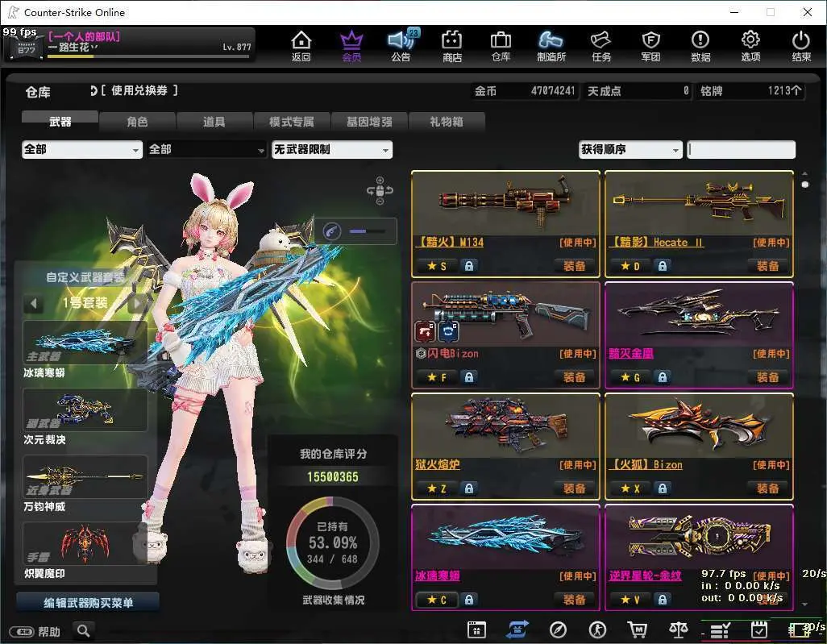The image size is (827, 644).
Task: Click 装备 on the 【火狐】Bizon card
Action: tap(768, 488)
